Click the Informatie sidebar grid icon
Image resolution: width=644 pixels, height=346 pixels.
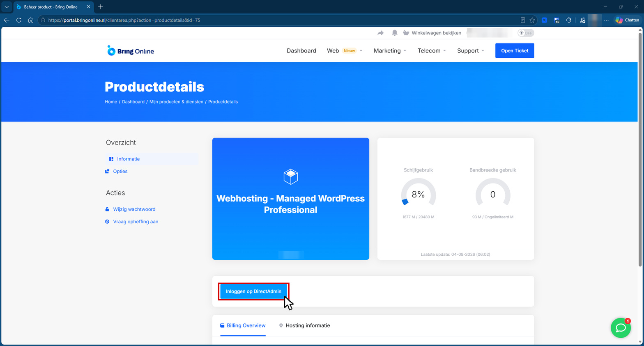pyautogui.click(x=111, y=159)
